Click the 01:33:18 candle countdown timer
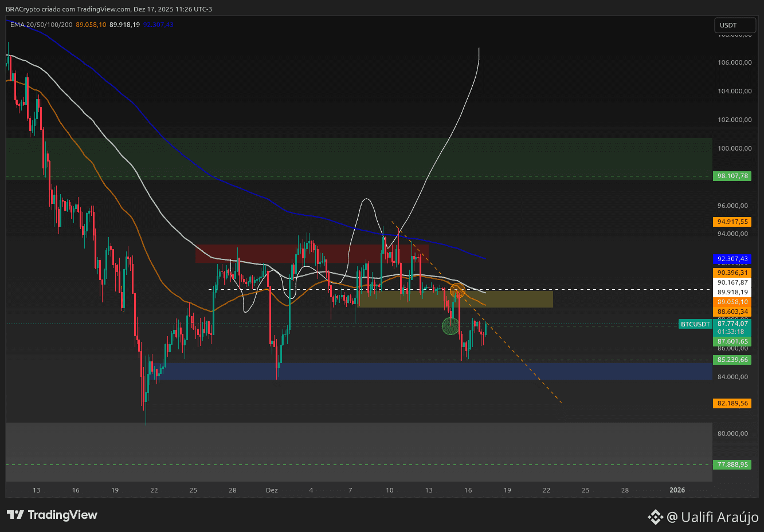Screen dimensions: 764x532 click(x=731, y=332)
